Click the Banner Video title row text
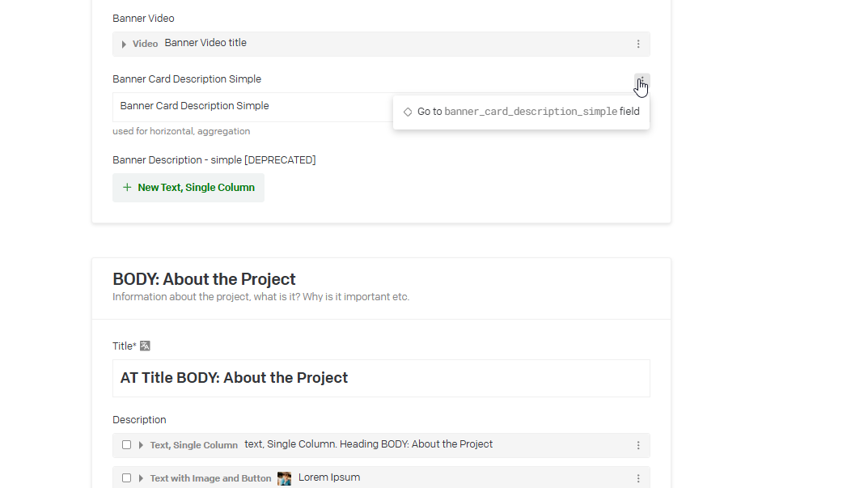The width and height of the screenshot is (868, 488). point(205,43)
